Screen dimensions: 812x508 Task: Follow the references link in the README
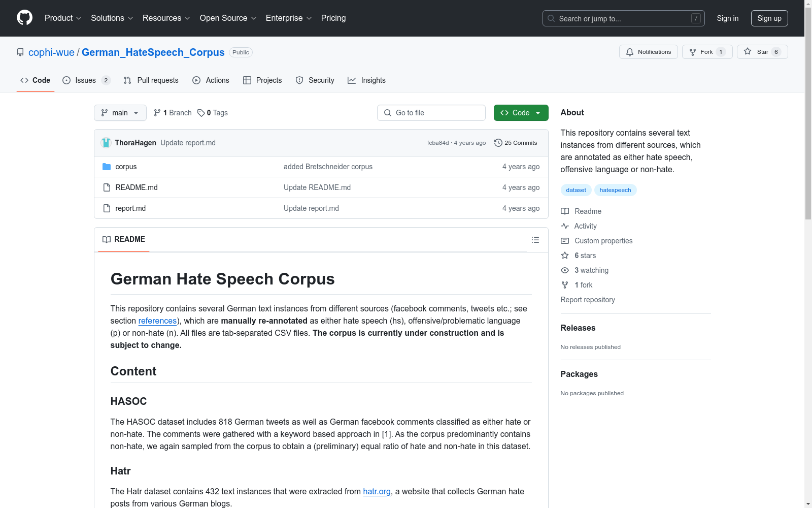click(157, 321)
